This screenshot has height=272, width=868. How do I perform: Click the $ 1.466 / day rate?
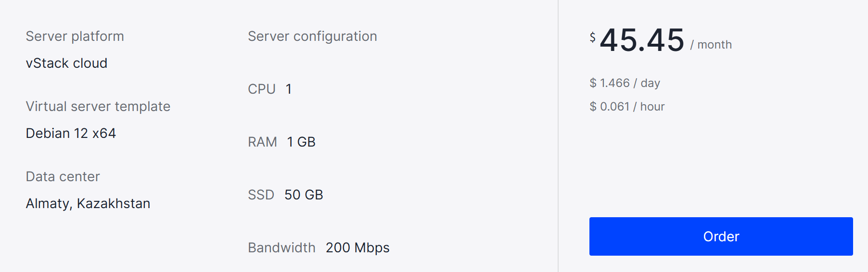point(625,83)
